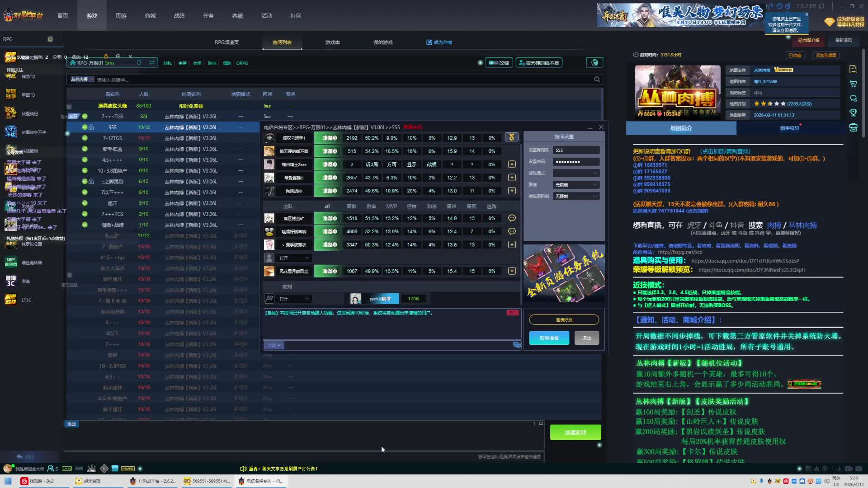Click the refresh icon beside RPG-万服01
868x488 pixels.
click(139, 63)
